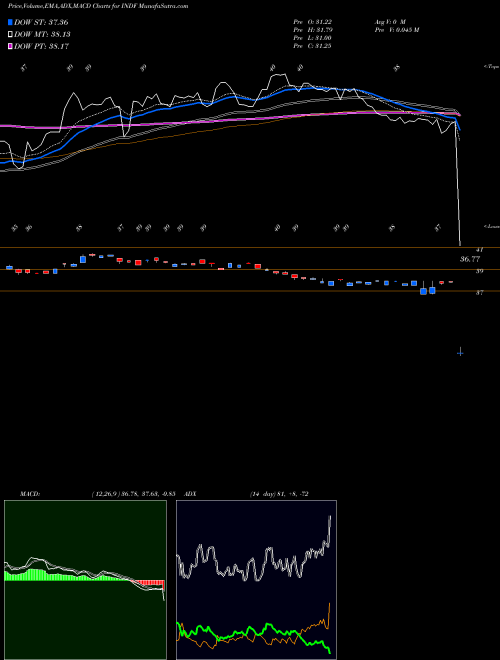Screen dimensions: 500x660
Task: Click the 'MACD:' panel label
Action: coord(30,494)
